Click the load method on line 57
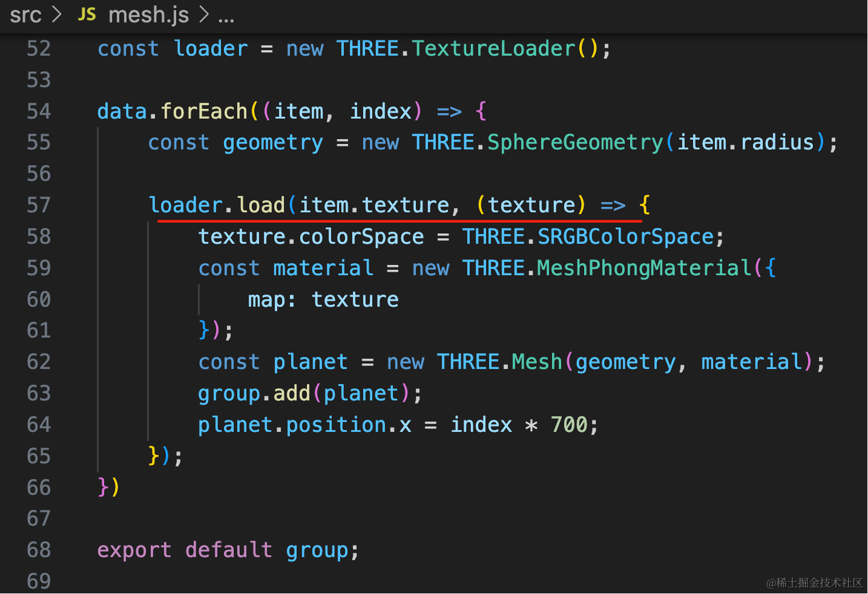The height and width of the screenshot is (594, 868). point(261,205)
